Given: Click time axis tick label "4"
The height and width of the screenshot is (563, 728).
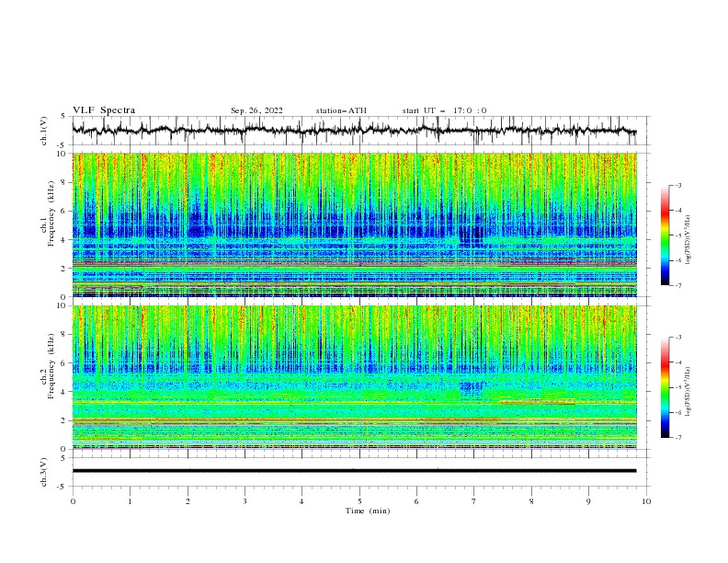Looking at the screenshot, I should [x=301, y=501].
